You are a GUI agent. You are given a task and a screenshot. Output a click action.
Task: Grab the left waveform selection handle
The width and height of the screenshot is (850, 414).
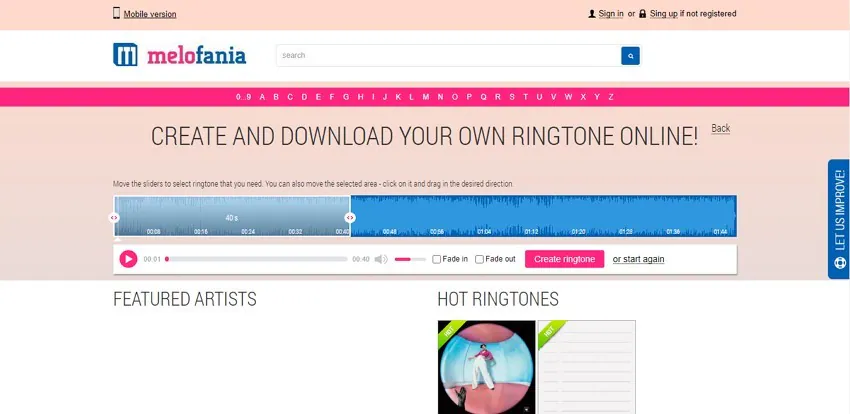[114, 217]
